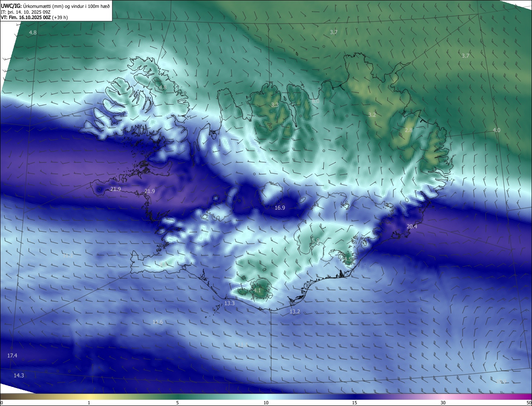Click the color scale tick labeled 1

click(x=89, y=403)
